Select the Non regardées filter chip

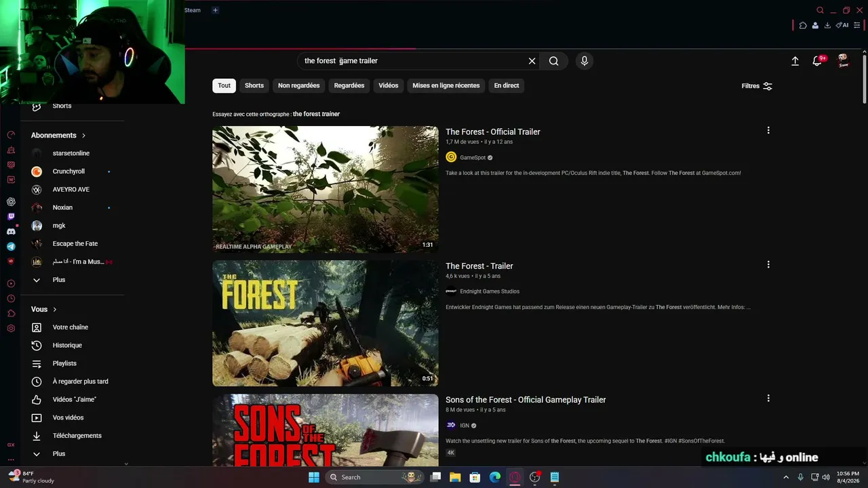pyautogui.click(x=298, y=85)
